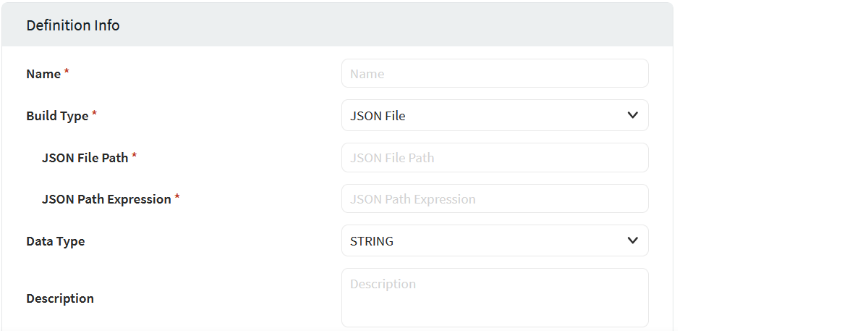868x331 pixels.
Task: Click the Data Type label
Action: click(x=55, y=241)
